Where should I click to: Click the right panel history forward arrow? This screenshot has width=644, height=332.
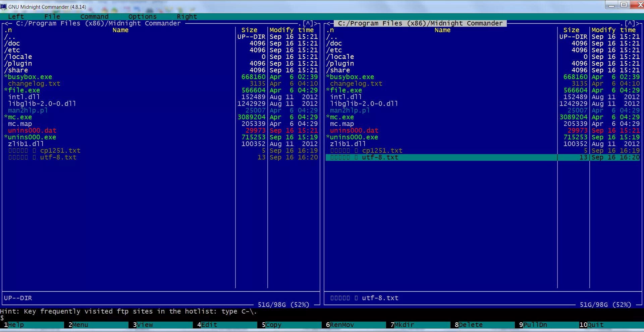(638, 23)
